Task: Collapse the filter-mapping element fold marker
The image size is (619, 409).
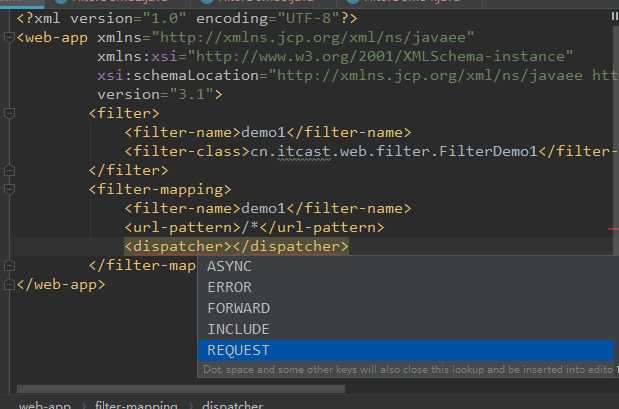Action: pyautogui.click(x=9, y=189)
